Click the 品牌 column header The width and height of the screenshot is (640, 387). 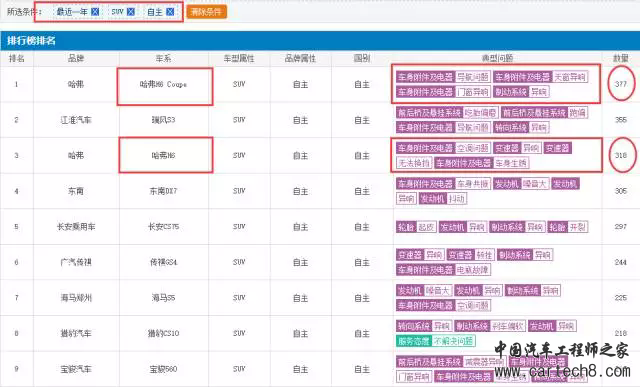click(76, 58)
